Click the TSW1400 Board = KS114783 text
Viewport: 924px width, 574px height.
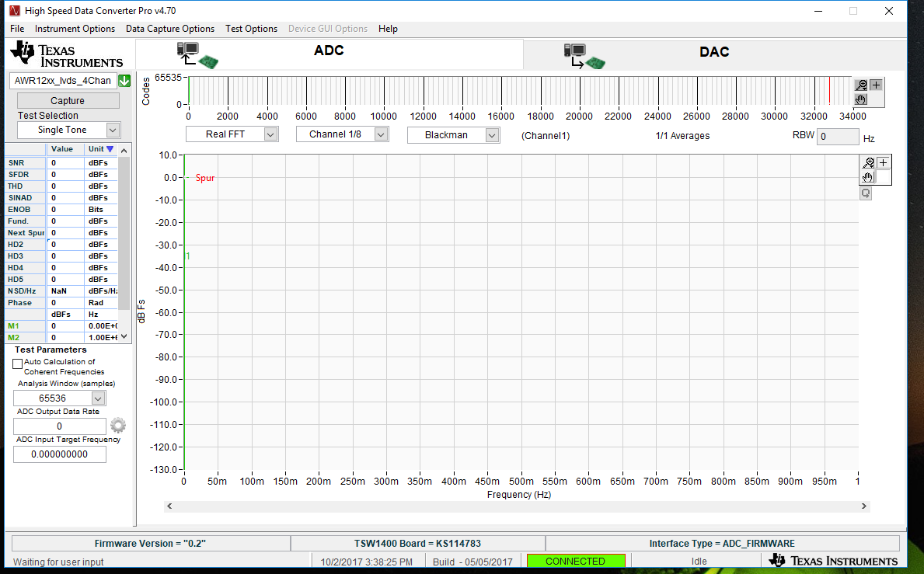click(x=417, y=544)
